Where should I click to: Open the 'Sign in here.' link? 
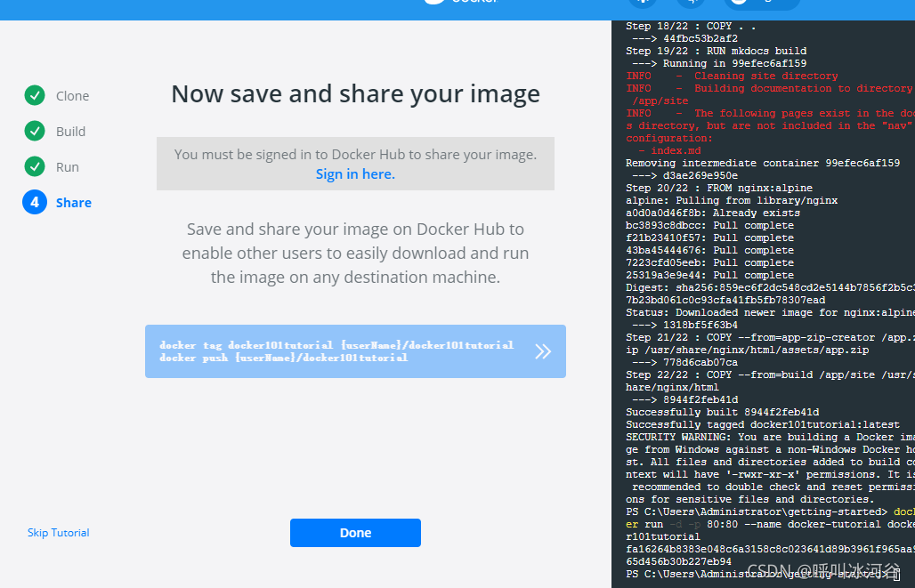[355, 173]
